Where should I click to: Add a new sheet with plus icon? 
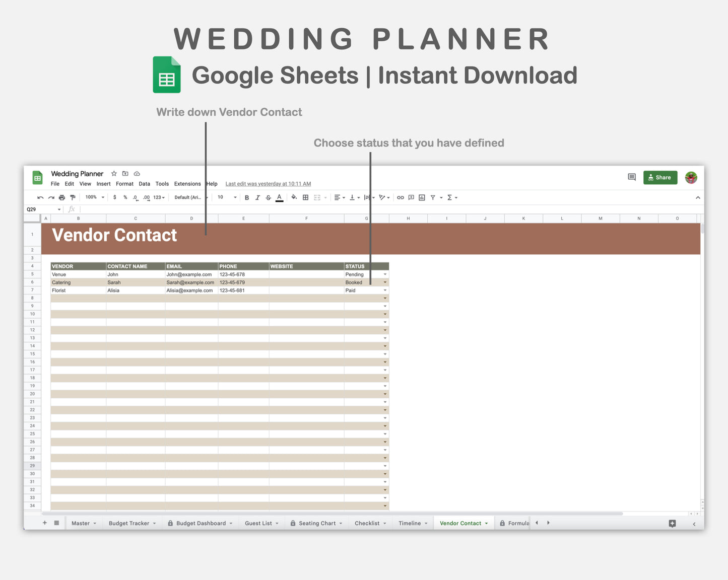[44, 523]
